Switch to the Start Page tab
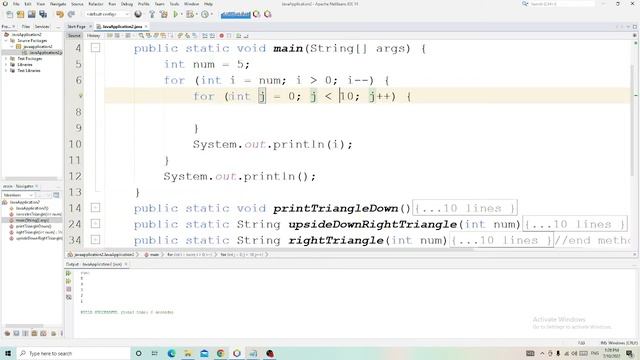Viewport: 640px width, 360px height. click(76, 27)
